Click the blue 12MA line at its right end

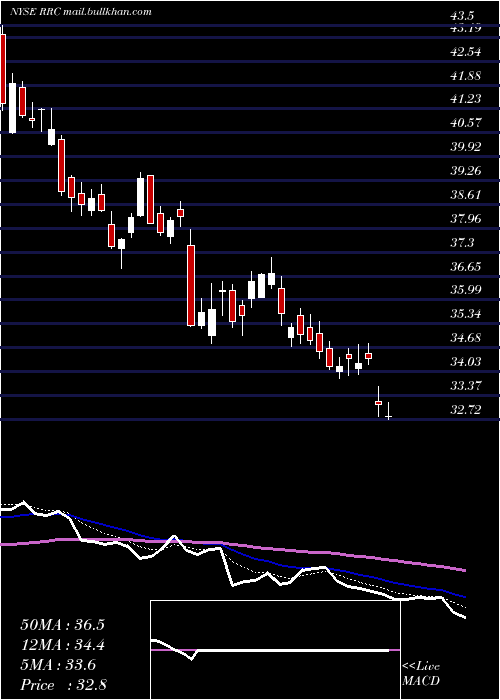point(463,596)
